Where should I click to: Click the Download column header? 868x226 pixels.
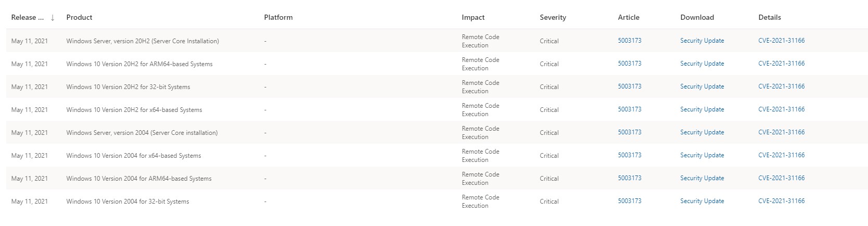697,17
